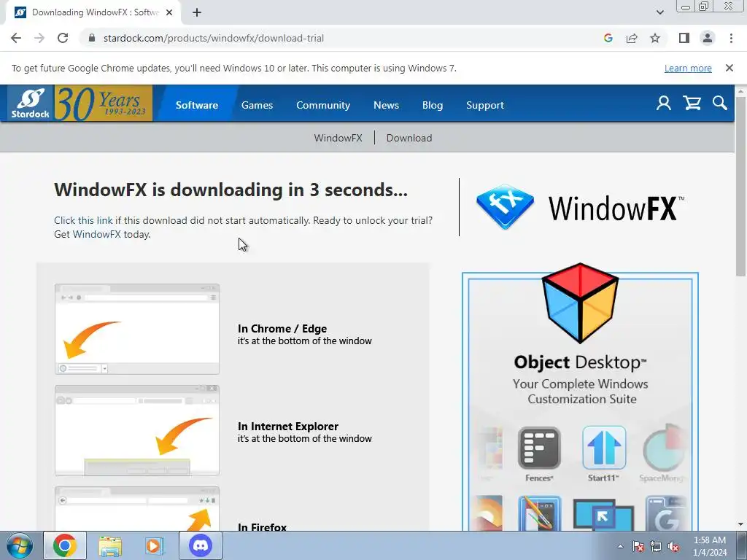
Task: Open a new tab with plus button
Action: click(x=197, y=12)
